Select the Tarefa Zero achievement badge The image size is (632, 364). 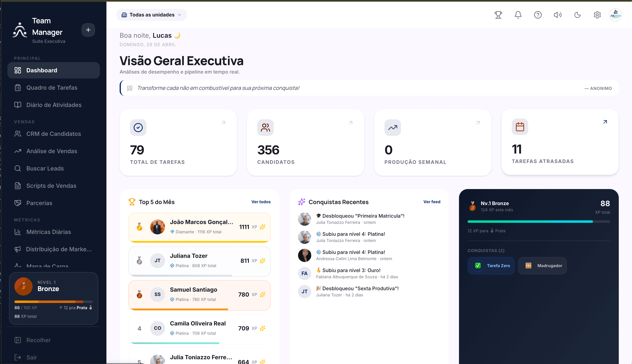pyautogui.click(x=491, y=266)
